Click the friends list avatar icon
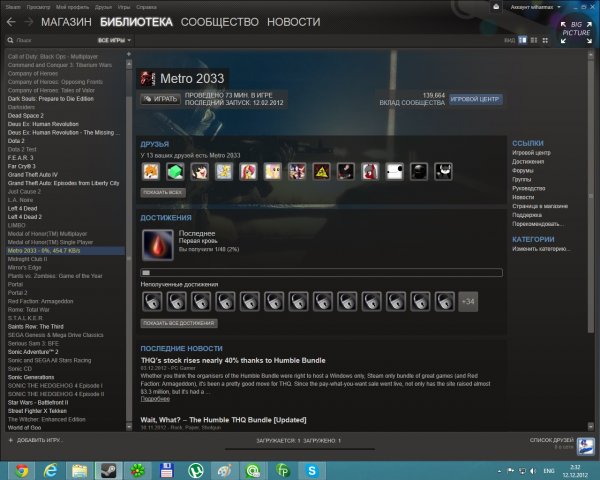Viewport: 600px width, 480px height. pos(585,446)
